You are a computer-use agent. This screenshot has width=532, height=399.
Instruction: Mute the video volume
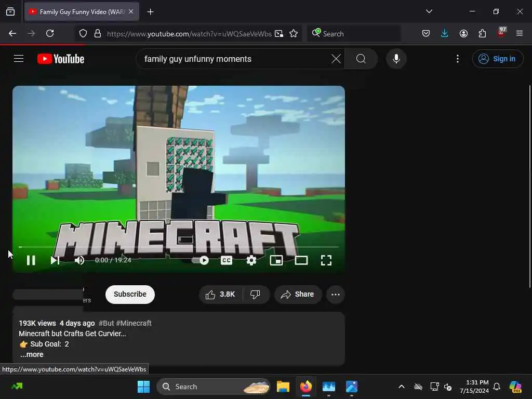click(x=79, y=260)
